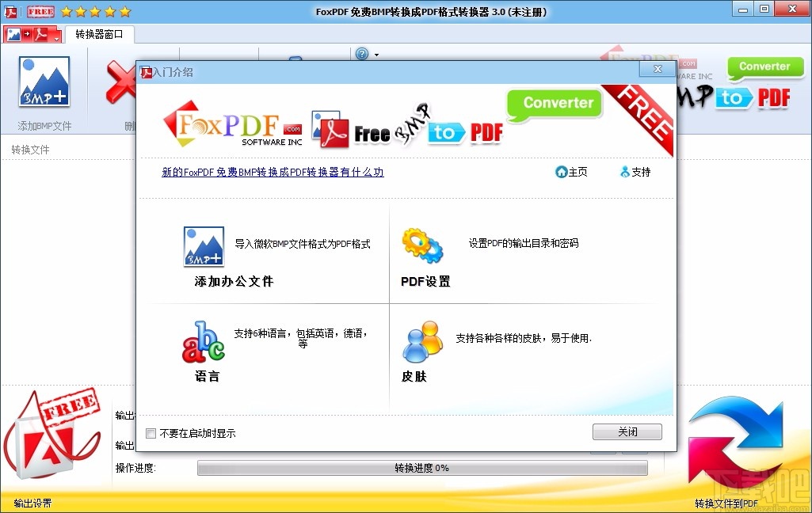This screenshot has height=513, width=812.
Task: Click the 添加办公文件 BMP image icon
Action: (204, 246)
